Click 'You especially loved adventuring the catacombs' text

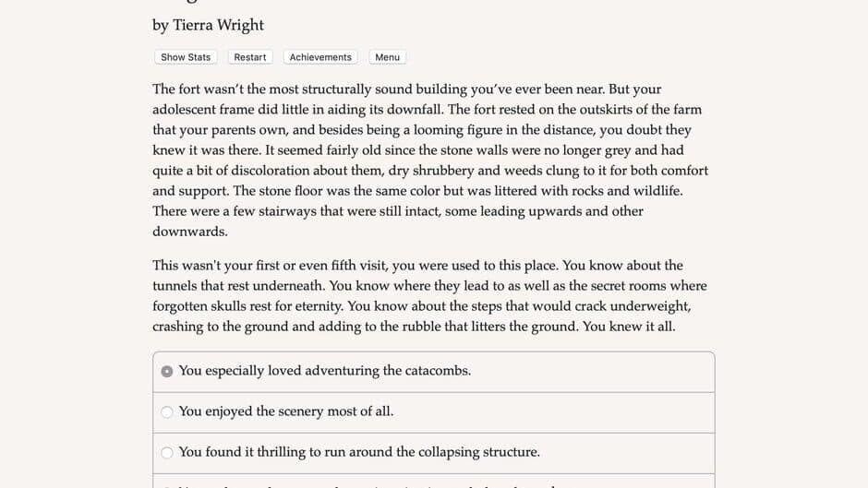click(x=324, y=371)
